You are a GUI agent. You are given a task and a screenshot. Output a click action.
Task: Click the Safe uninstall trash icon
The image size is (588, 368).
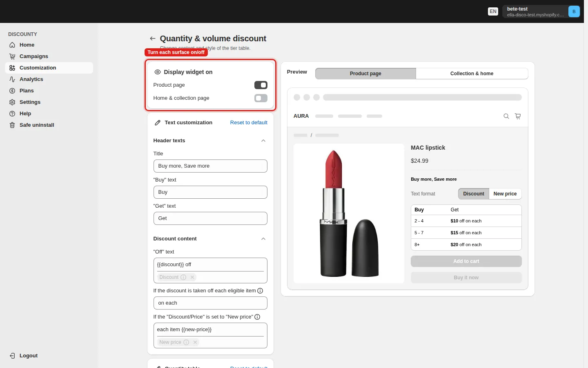pos(12,125)
